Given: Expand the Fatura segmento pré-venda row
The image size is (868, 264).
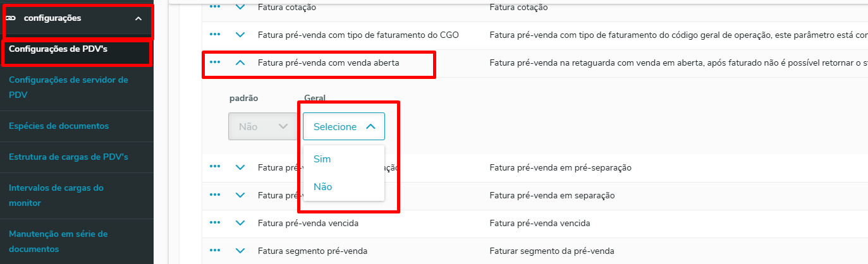Looking at the screenshot, I should (240, 251).
